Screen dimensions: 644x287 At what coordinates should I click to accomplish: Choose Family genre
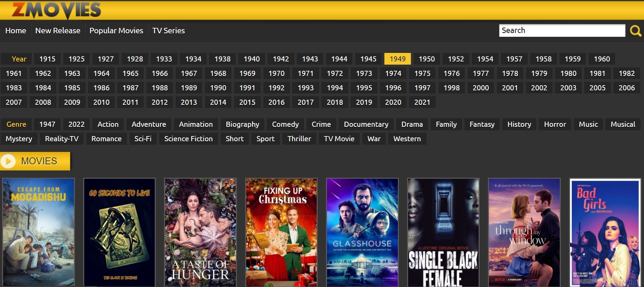point(446,124)
